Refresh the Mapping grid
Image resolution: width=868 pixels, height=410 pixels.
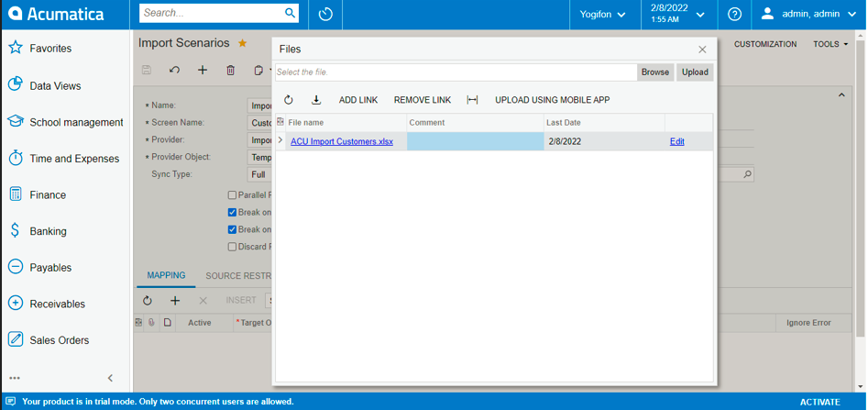pyautogui.click(x=147, y=300)
